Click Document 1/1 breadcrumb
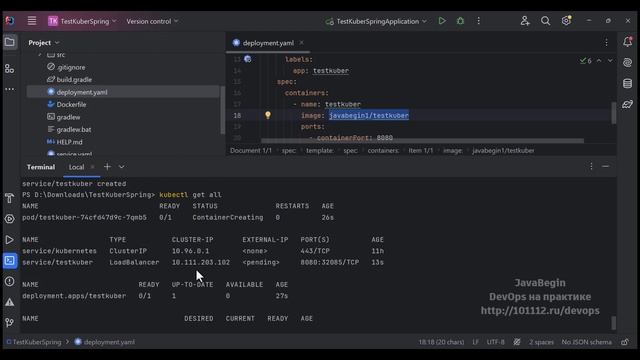Screen dimensions: 640x360 pos(251,151)
